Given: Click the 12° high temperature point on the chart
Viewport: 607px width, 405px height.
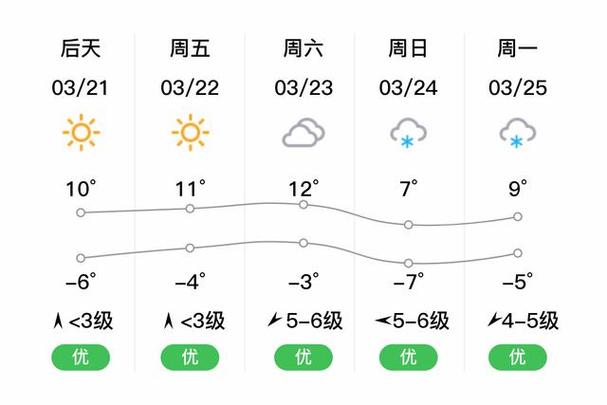Looking at the screenshot, I should tap(304, 204).
